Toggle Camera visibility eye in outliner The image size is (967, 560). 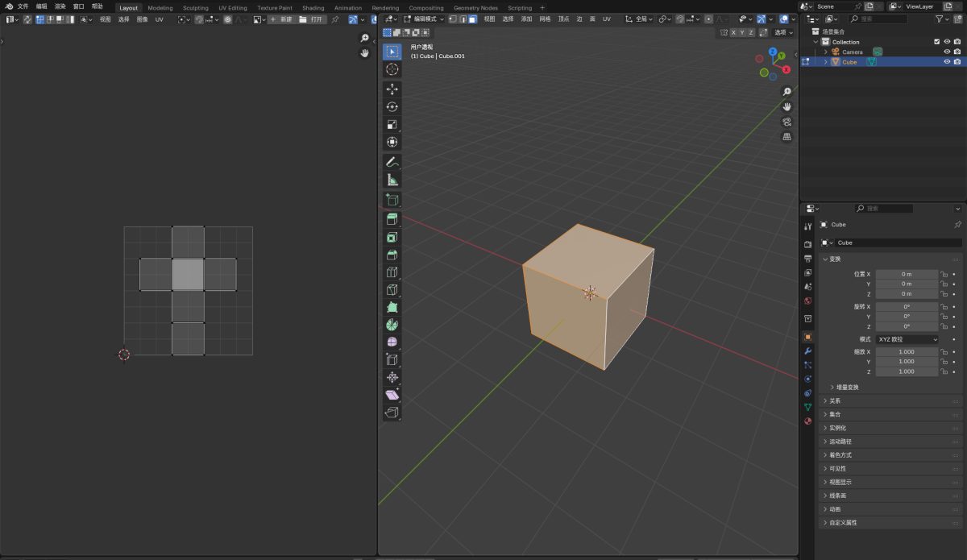pos(947,52)
